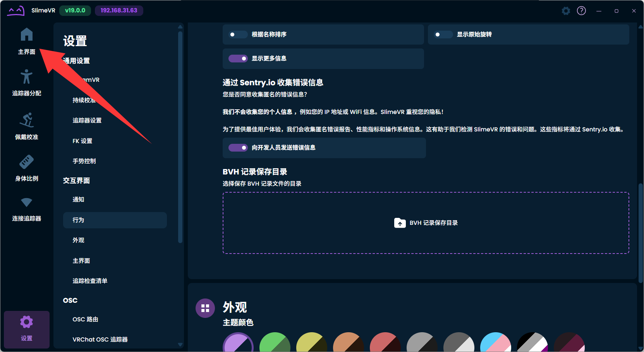Viewport: 644px width, 352px height.
Task: Open settings via the title bar gear icon
Action: pyautogui.click(x=566, y=11)
